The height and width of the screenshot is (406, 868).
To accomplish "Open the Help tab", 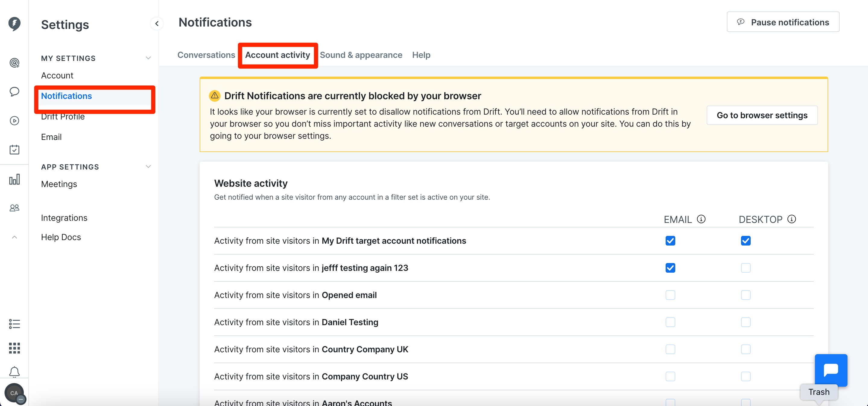I will point(421,55).
